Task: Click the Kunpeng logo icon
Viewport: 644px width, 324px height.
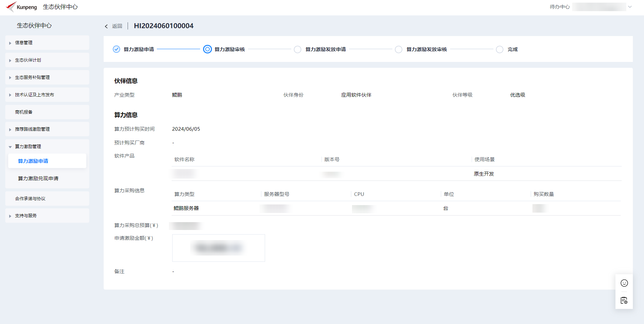Action: [x=11, y=6]
